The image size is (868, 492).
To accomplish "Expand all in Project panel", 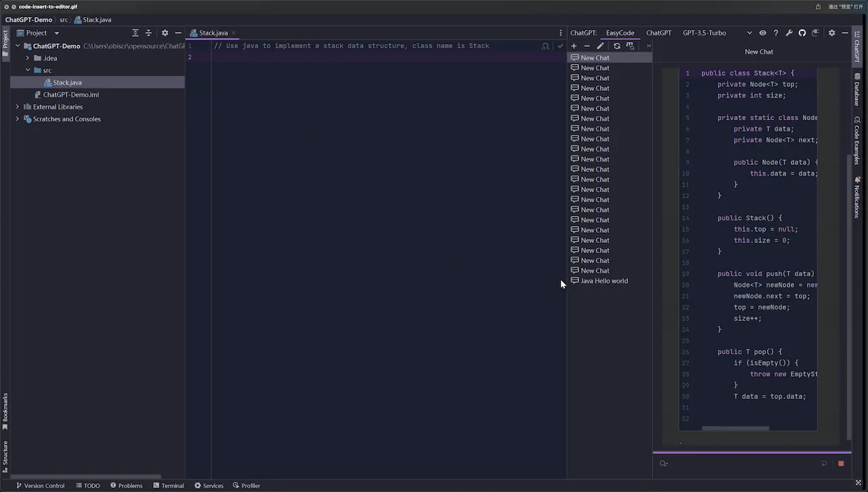I will (x=135, y=33).
